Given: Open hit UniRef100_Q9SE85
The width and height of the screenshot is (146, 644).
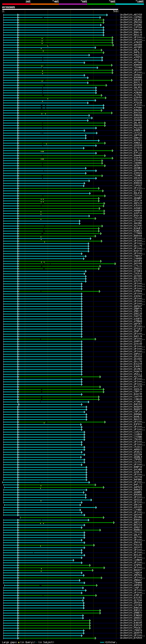Looking at the screenshot, I should 131,118.
